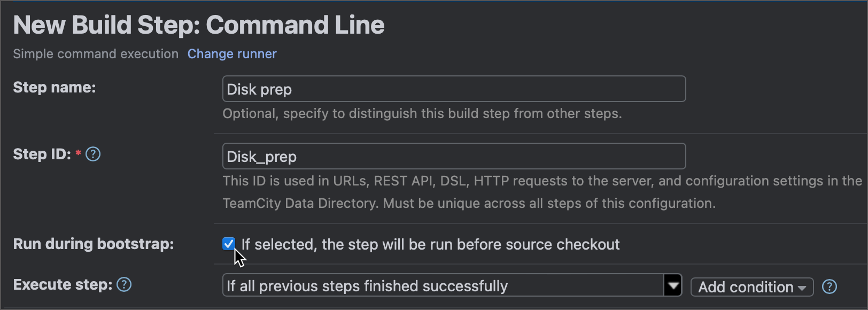Viewport: 868px width, 310px height.
Task: Click the "Step ID:" label
Action: [42, 154]
